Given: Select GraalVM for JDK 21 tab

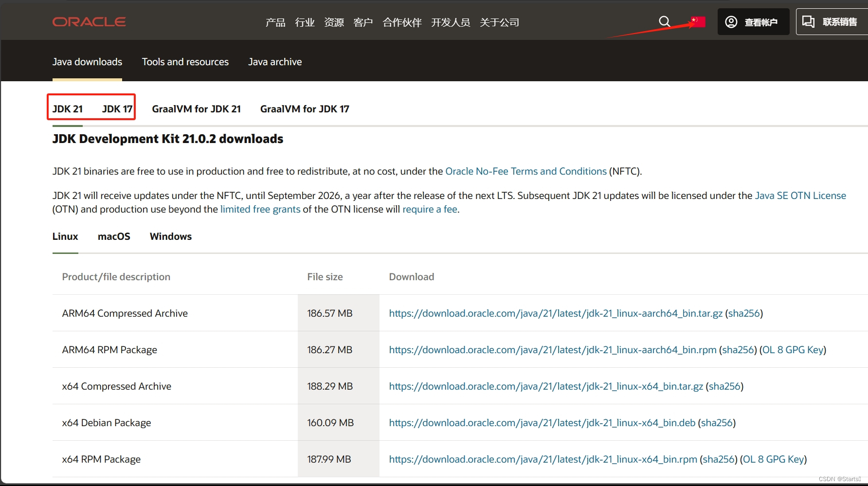Looking at the screenshot, I should 197,109.
